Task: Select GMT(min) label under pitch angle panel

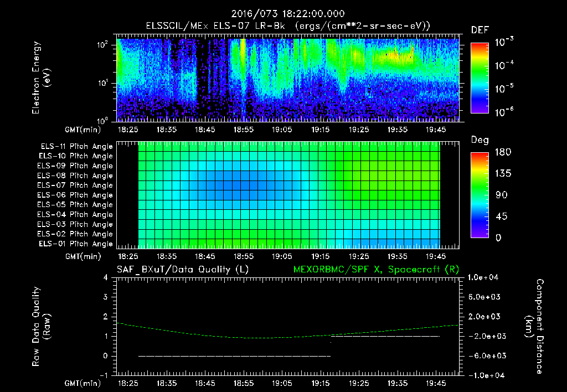Action: 83,256
